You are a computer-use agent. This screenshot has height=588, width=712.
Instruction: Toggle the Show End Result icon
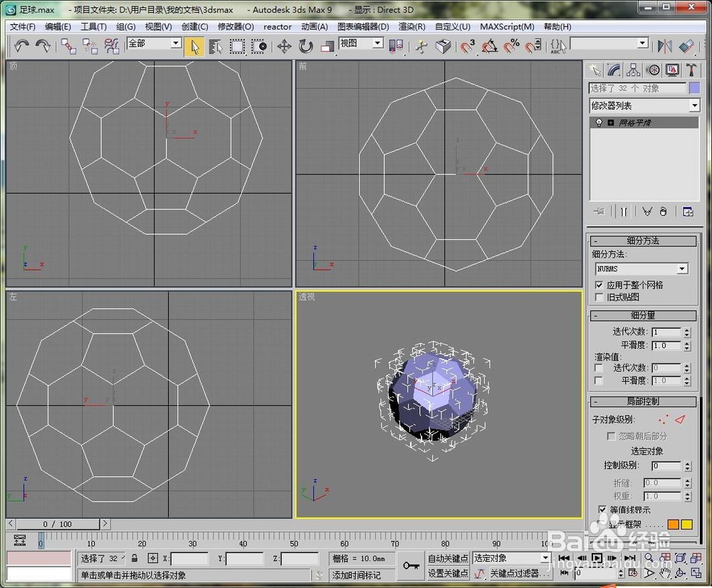(x=624, y=211)
